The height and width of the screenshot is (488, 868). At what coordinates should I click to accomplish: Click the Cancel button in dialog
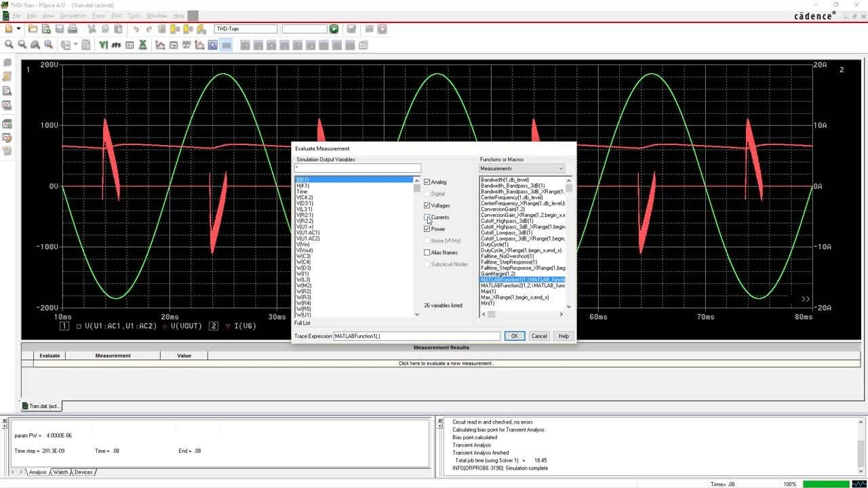pos(539,336)
